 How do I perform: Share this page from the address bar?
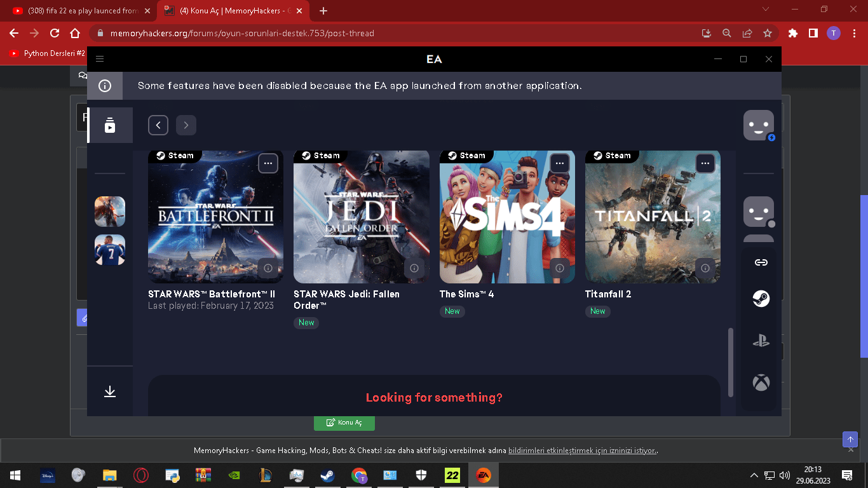click(x=747, y=33)
